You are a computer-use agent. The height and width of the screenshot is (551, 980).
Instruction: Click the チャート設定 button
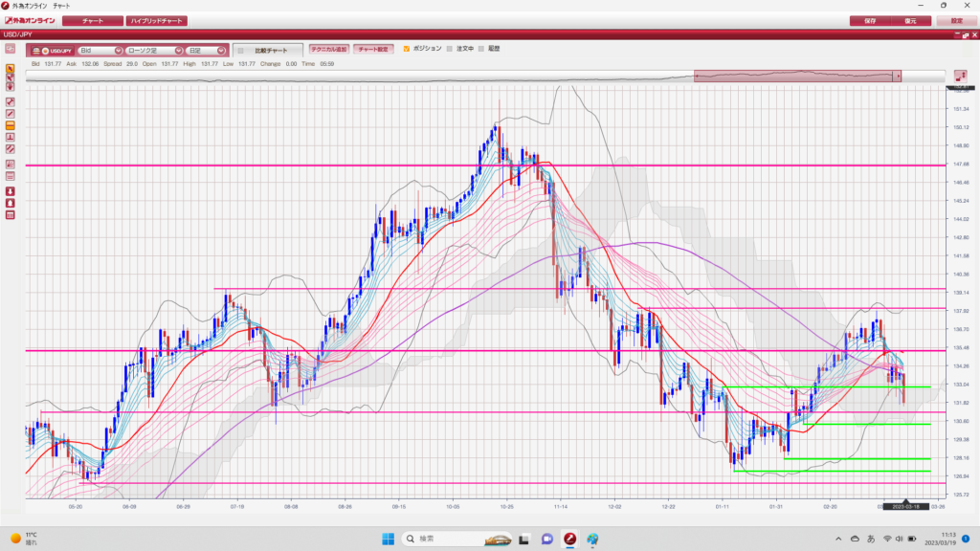point(373,49)
